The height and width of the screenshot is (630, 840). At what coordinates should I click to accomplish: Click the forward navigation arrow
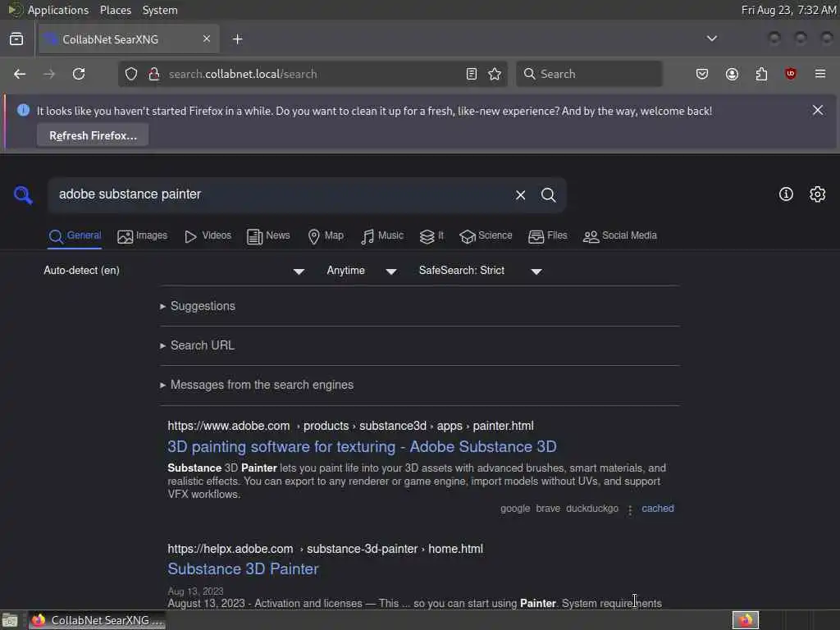(x=48, y=74)
